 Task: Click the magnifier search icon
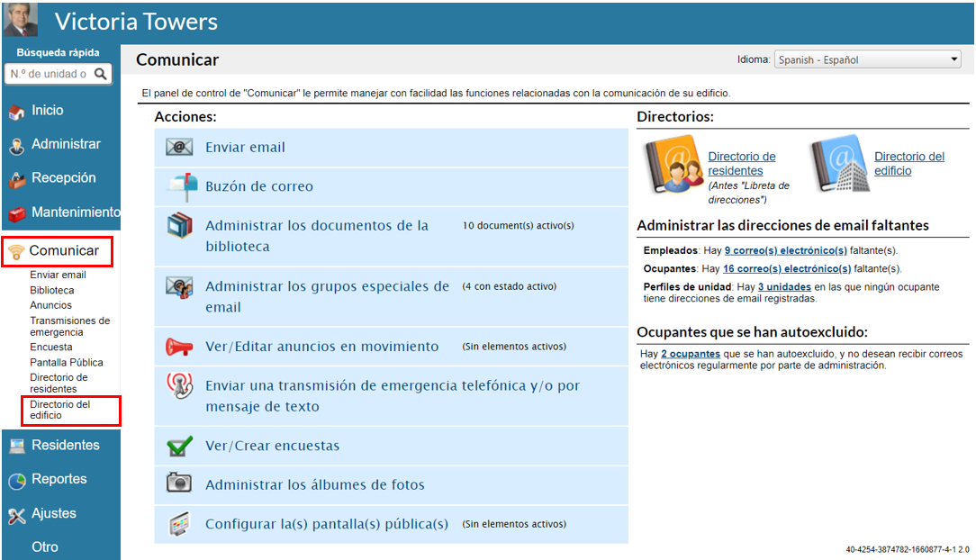(x=100, y=74)
